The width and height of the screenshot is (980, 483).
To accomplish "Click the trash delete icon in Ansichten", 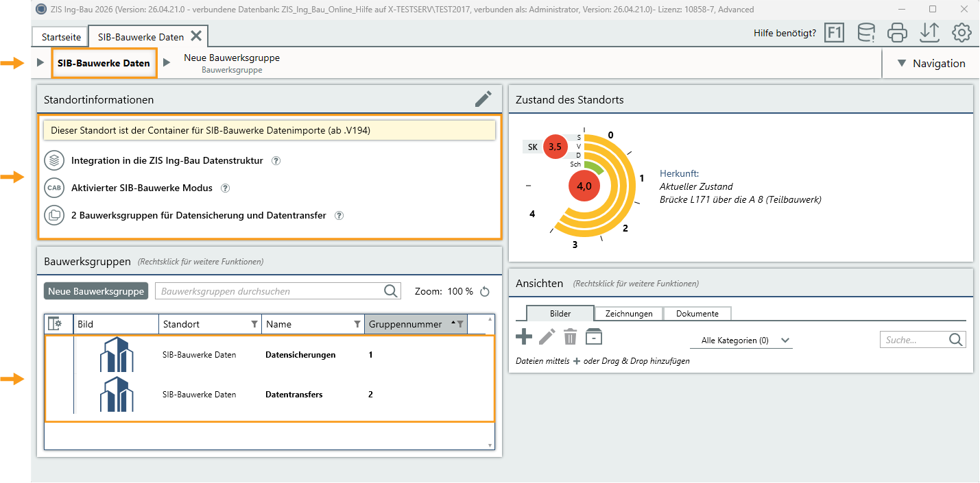I will (x=571, y=336).
